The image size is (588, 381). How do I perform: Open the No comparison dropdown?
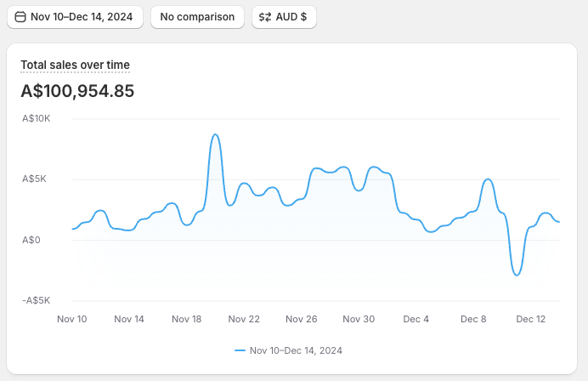(x=197, y=17)
